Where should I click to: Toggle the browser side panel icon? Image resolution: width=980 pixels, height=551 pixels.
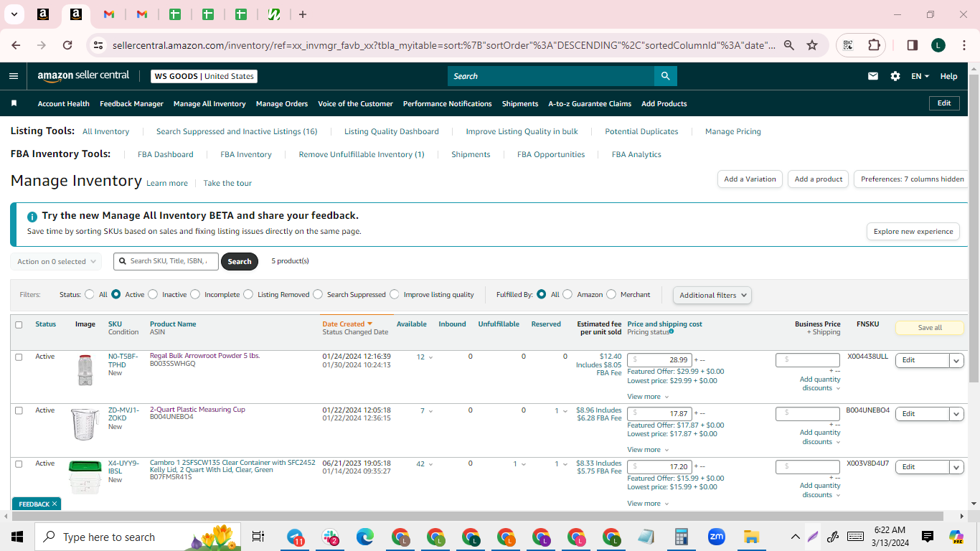tap(913, 45)
